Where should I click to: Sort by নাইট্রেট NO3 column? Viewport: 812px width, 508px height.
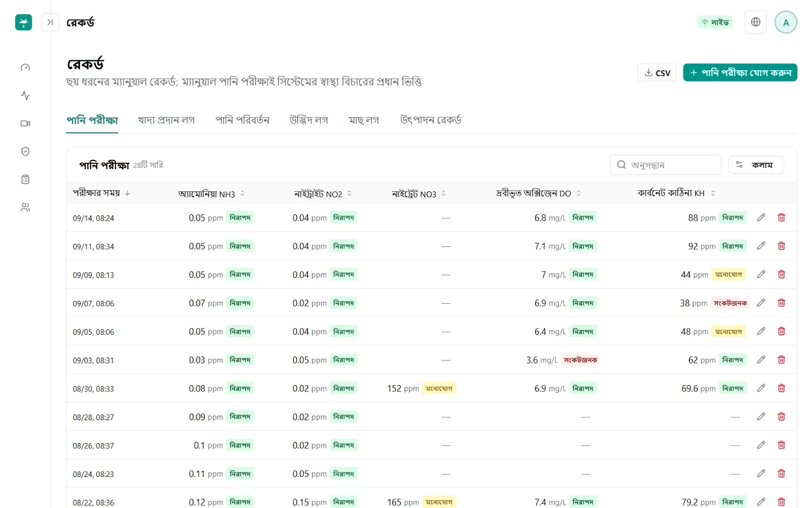tap(419, 194)
